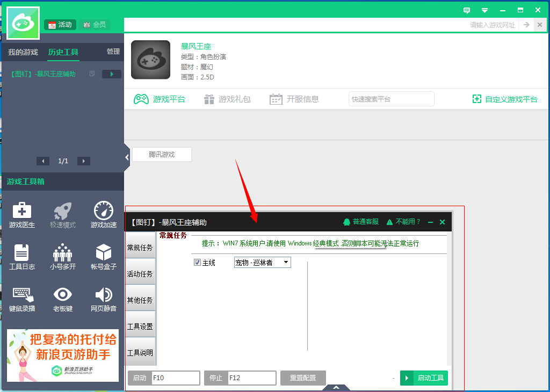Click the 重置配置 reset config button
The image size is (550, 392).
tap(303, 378)
